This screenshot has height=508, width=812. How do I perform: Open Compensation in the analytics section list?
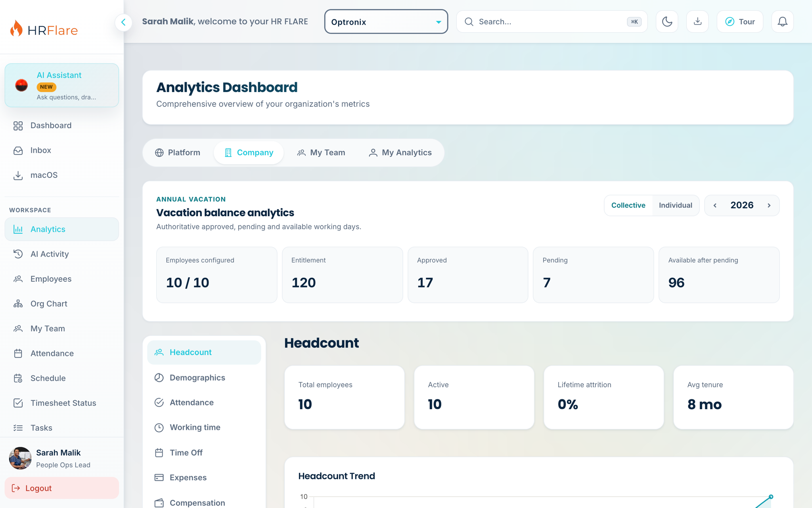click(x=204, y=502)
